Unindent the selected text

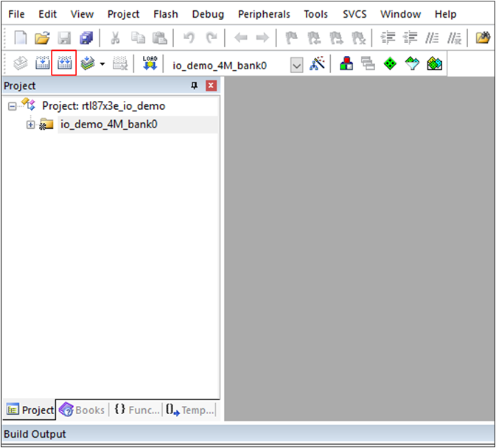(410, 38)
